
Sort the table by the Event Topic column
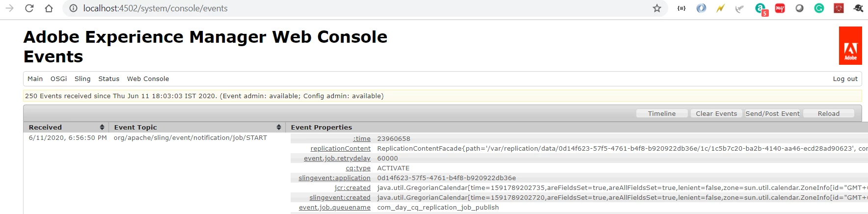[197, 127]
